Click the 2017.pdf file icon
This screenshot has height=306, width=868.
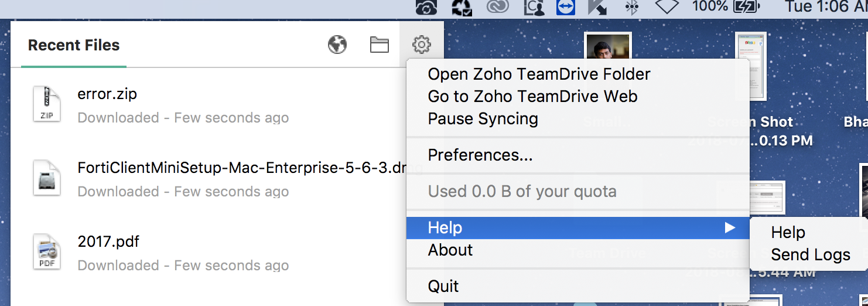point(47,253)
